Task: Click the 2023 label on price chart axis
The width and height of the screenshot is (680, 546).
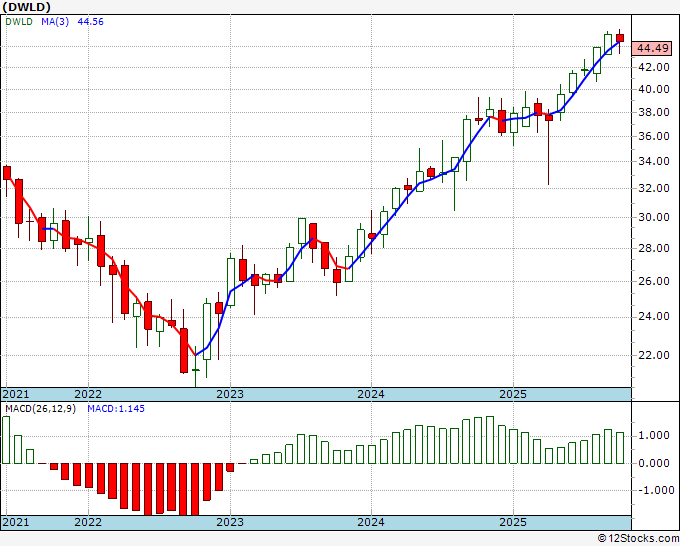Action: click(x=230, y=394)
